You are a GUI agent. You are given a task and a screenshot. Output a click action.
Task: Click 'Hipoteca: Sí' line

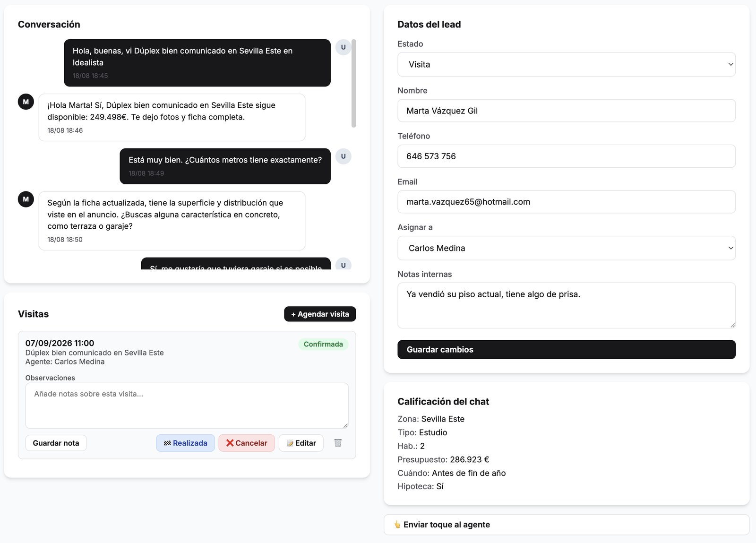click(421, 486)
